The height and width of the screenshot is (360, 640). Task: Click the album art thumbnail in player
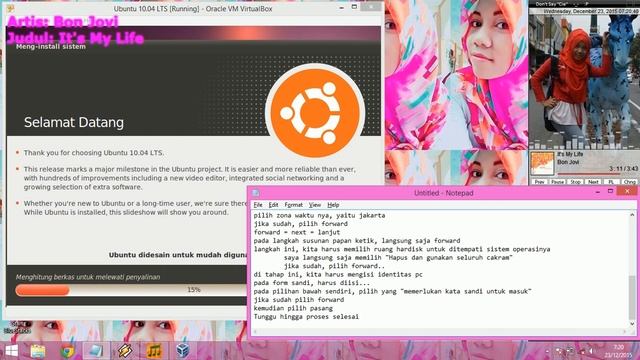[x=542, y=164]
